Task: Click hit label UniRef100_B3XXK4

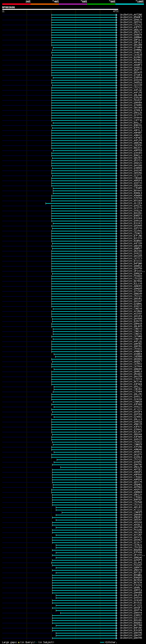Action: pyautogui.click(x=131, y=218)
